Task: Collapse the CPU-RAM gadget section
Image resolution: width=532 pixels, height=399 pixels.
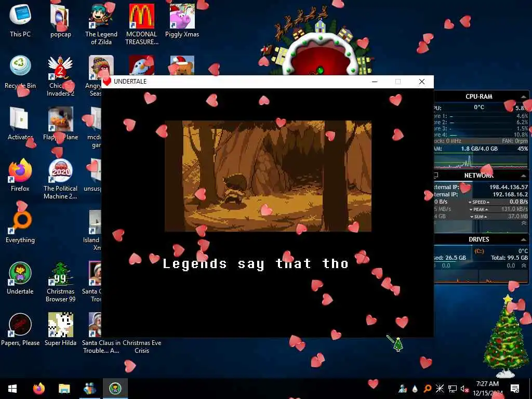Action: (x=524, y=97)
